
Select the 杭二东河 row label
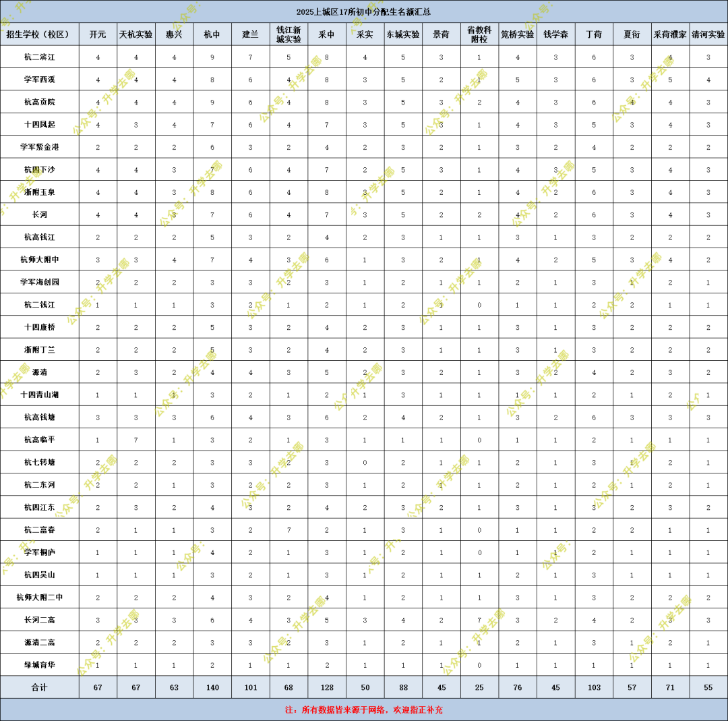click(x=40, y=484)
